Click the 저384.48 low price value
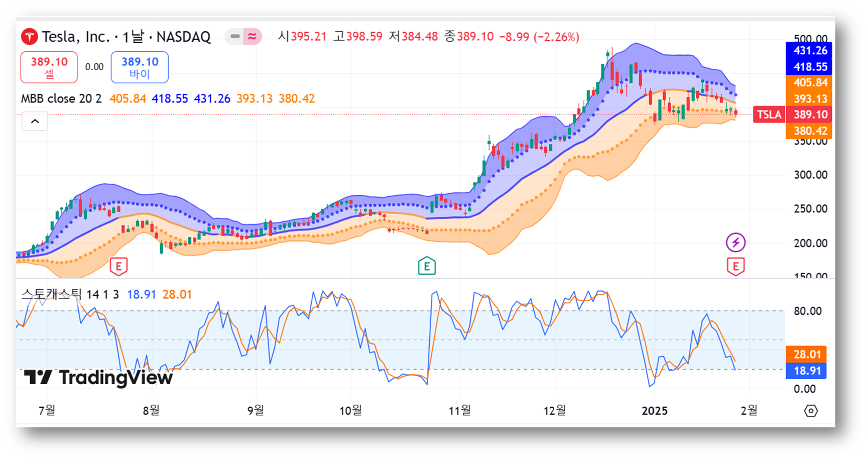This screenshot has width=868, height=460. coord(413,37)
